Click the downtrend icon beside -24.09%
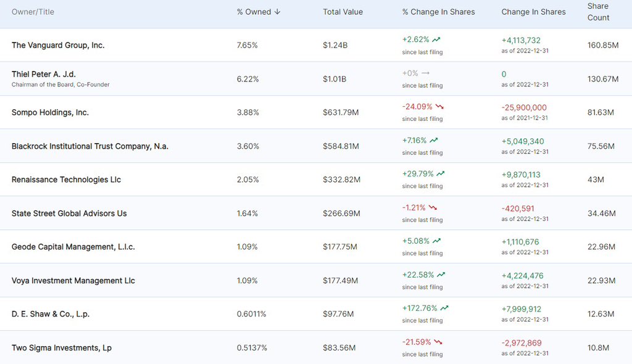Viewport: 632px width, 364px height. click(439, 107)
